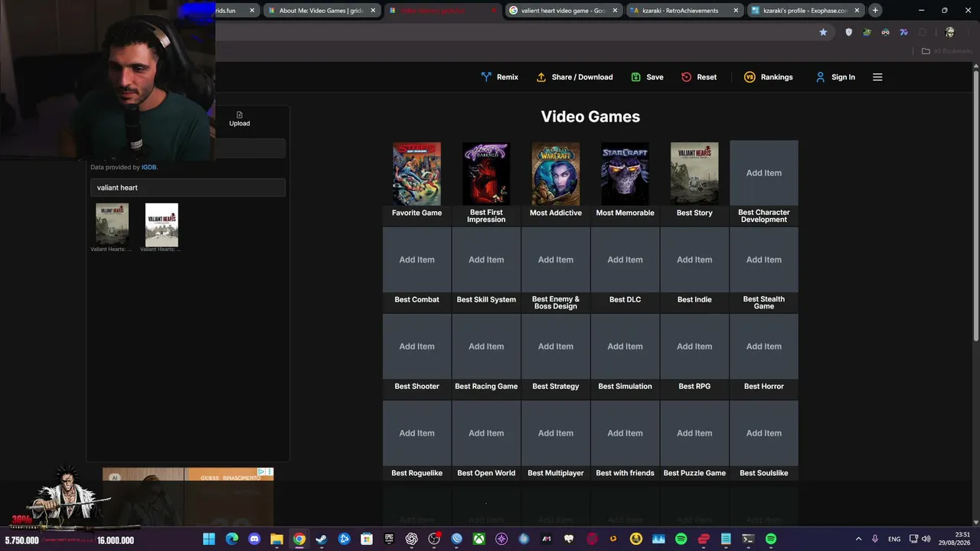The height and width of the screenshot is (551, 980).
Task: Click Sign In in the header
Action: pos(835,77)
